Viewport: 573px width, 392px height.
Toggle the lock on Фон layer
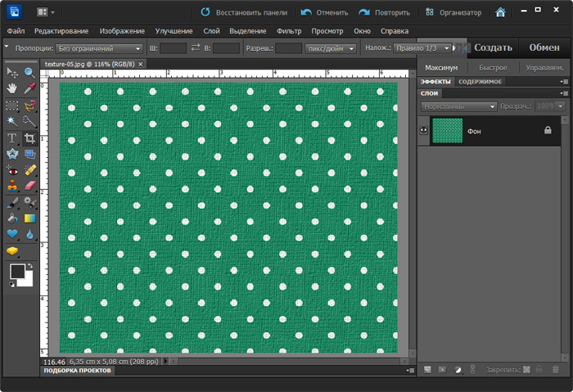tap(548, 130)
